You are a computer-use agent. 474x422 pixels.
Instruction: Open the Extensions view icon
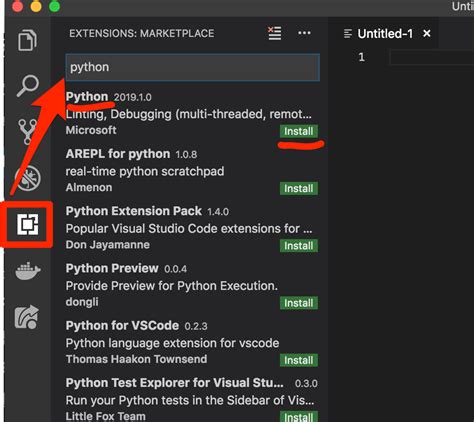click(28, 224)
